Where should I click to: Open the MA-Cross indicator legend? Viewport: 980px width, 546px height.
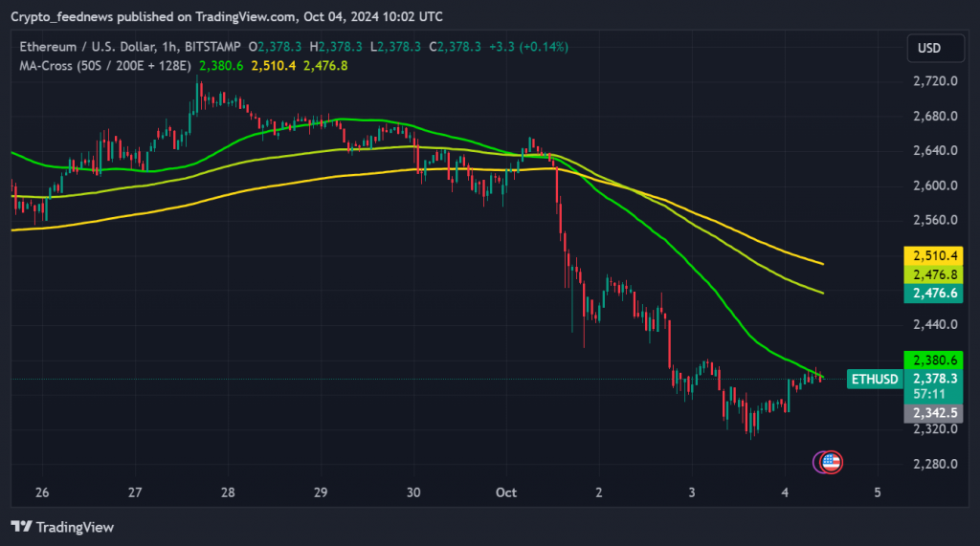tap(105, 65)
